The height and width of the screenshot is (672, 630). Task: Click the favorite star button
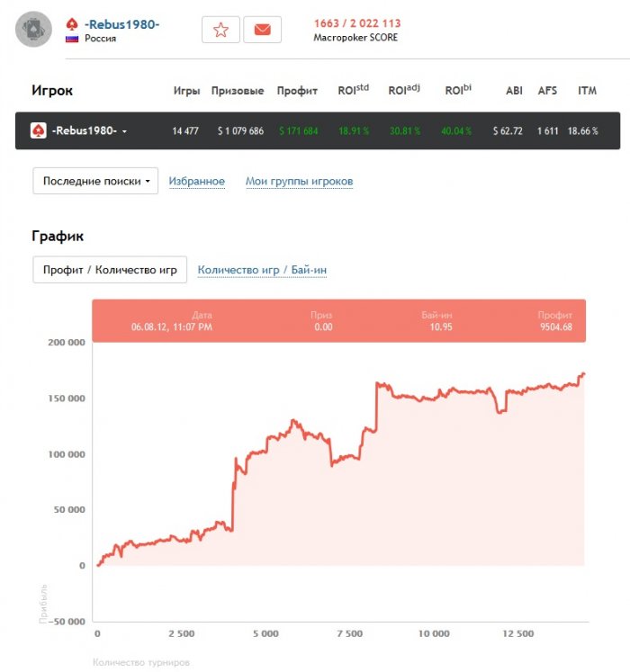(x=220, y=30)
